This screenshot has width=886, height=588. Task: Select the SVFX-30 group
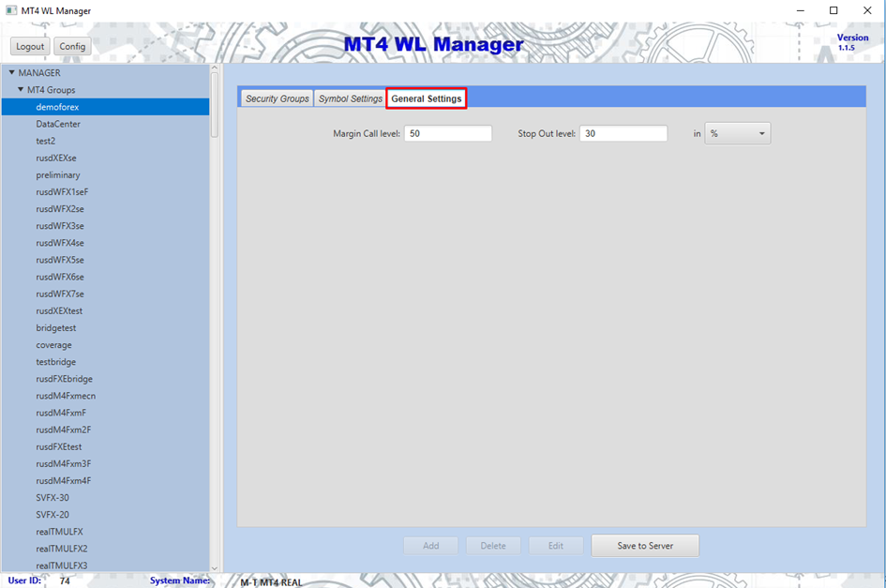click(x=105, y=497)
